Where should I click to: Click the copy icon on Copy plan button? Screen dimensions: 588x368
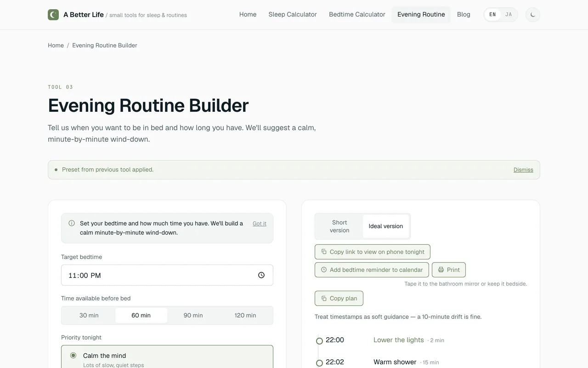click(324, 298)
